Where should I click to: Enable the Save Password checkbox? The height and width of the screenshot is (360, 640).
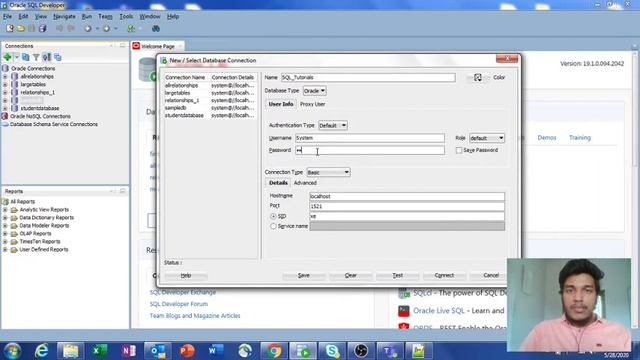(x=459, y=150)
